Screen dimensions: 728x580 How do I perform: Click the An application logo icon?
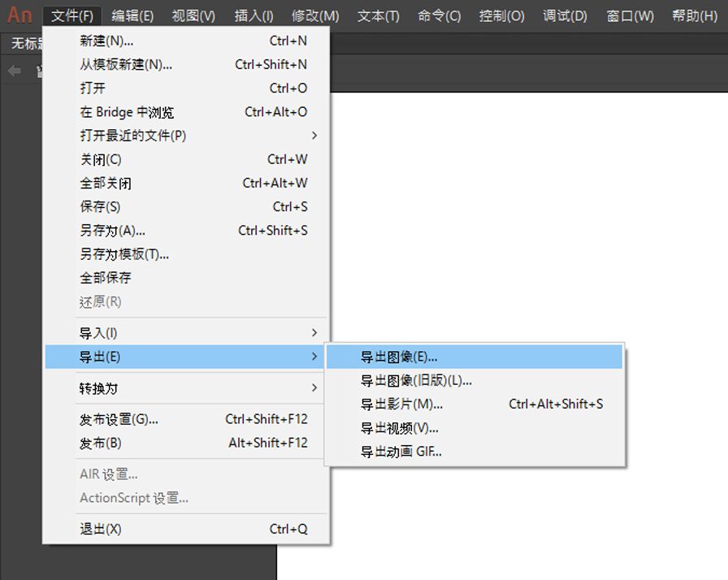coord(19,14)
